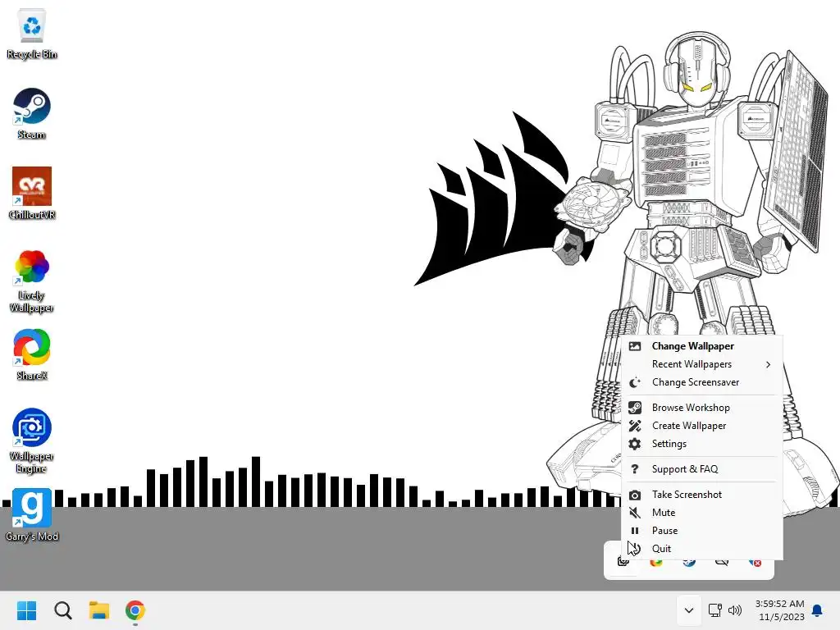Image resolution: width=840 pixels, height=630 pixels.
Task: Open File Explorer from the taskbar
Action: coord(99,610)
